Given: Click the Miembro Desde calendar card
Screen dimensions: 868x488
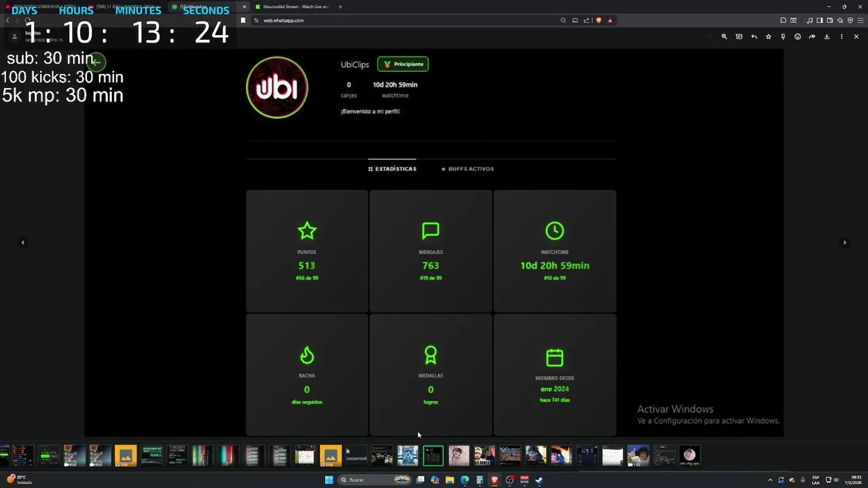Looking at the screenshot, I should point(555,375).
